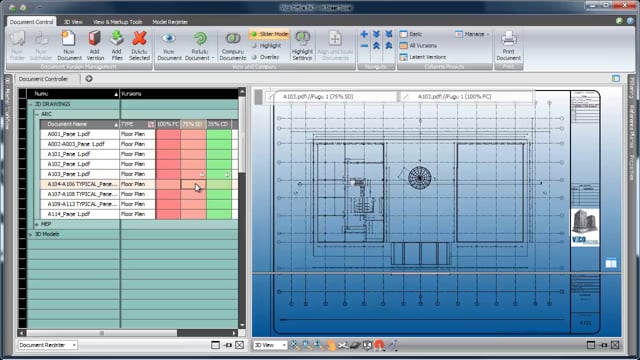Viewport: 640px width, 360px height.
Task: Select the Overlay compare mode
Action: (x=265, y=57)
